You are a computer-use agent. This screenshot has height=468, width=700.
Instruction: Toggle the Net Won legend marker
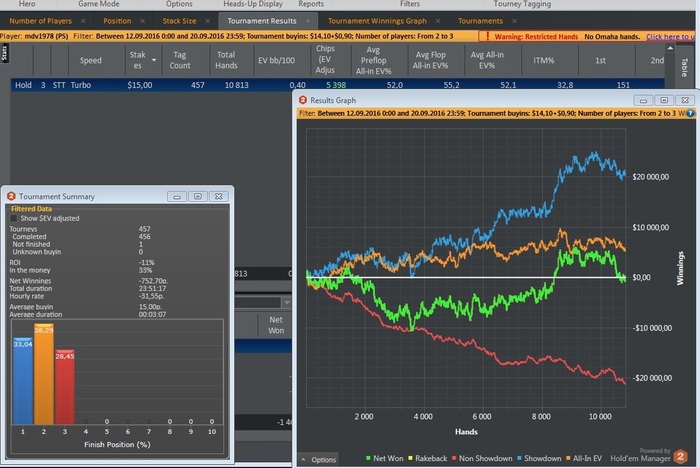[368, 458]
